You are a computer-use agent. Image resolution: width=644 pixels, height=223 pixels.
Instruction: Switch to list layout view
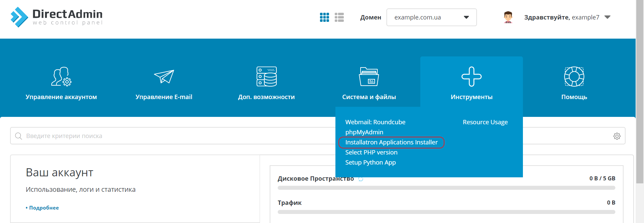(x=339, y=17)
